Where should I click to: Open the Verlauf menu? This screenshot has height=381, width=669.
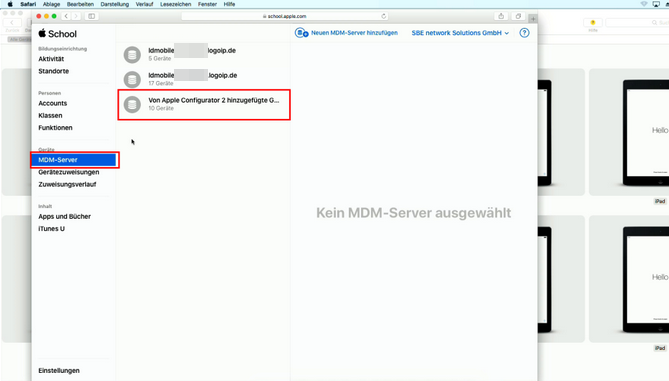(x=144, y=4)
